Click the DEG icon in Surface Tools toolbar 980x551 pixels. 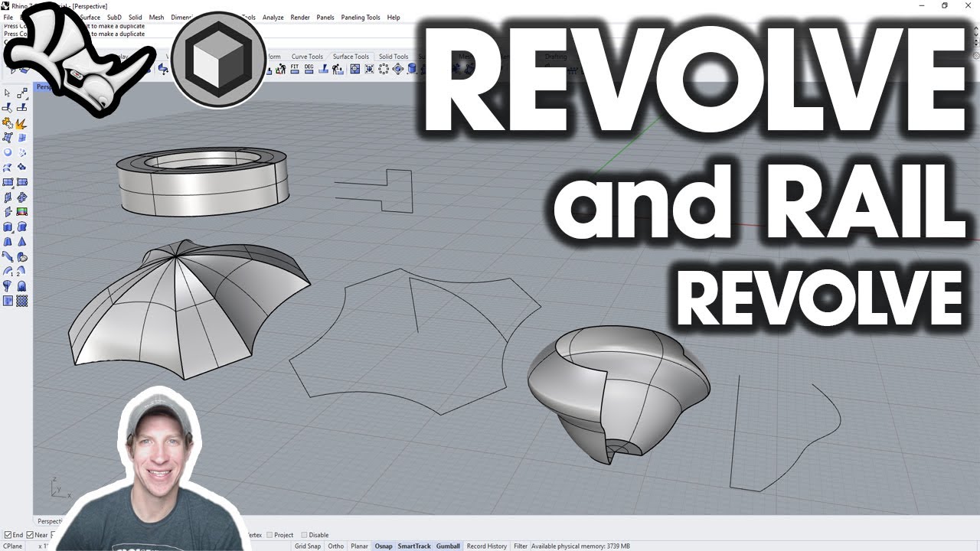tap(309, 69)
